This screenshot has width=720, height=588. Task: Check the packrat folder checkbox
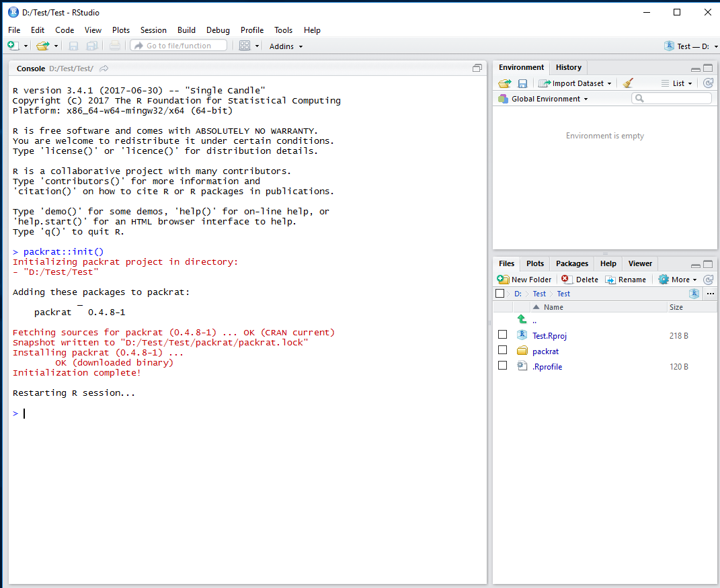pyautogui.click(x=502, y=350)
